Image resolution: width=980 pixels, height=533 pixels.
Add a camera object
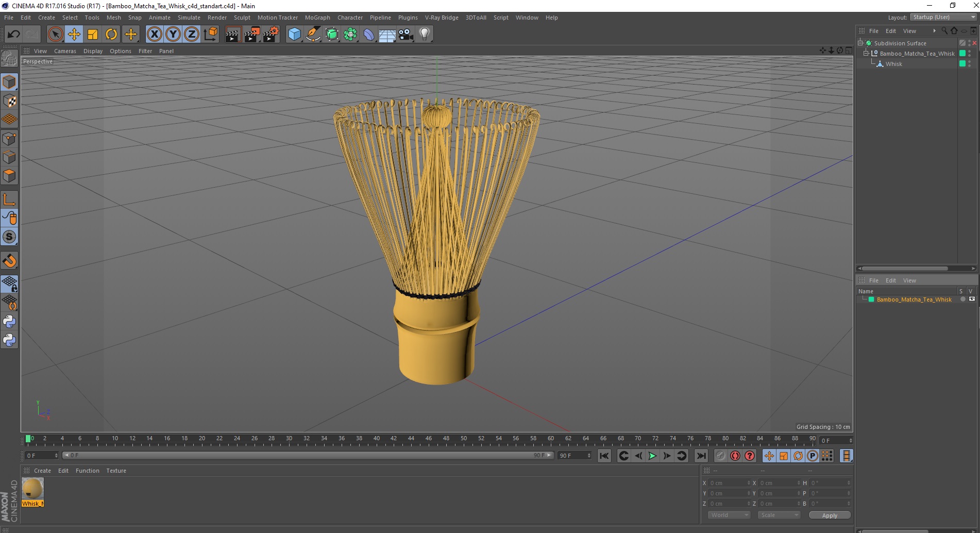[406, 35]
